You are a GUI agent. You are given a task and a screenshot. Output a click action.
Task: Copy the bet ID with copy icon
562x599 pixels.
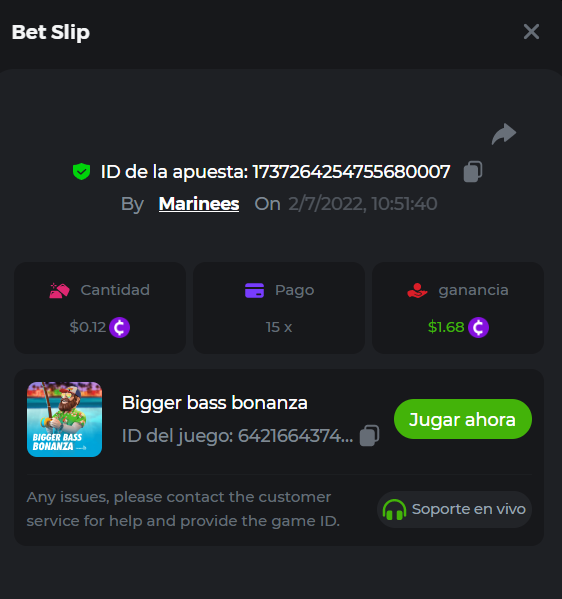click(473, 172)
